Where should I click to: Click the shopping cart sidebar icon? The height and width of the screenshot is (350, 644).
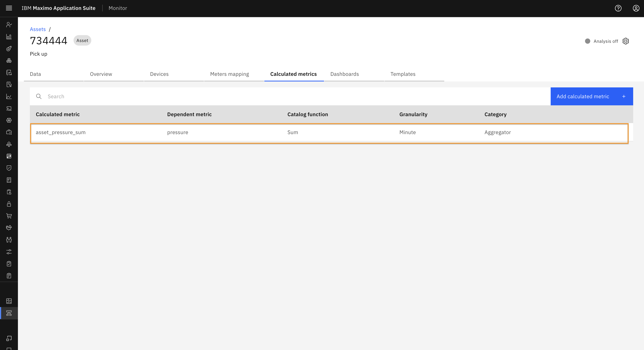[9, 216]
